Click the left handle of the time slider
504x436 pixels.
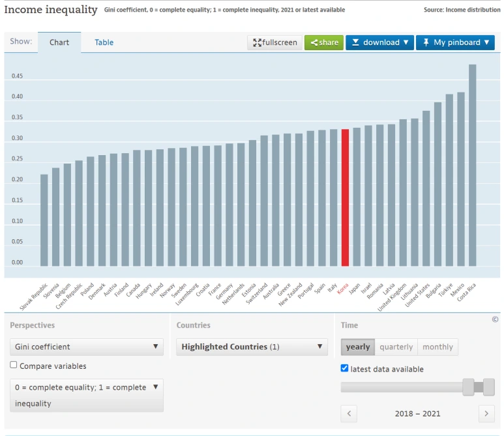click(468, 387)
